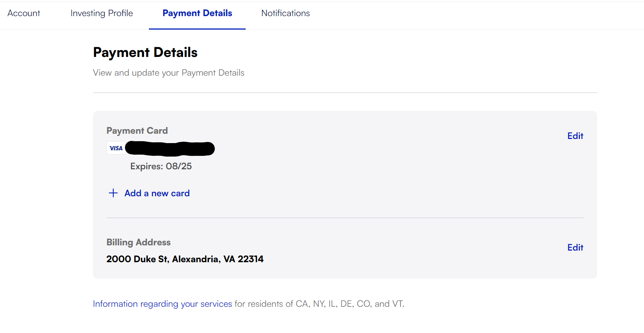Click the redacted card number
Image resolution: width=644 pixels, height=333 pixels.
click(170, 149)
